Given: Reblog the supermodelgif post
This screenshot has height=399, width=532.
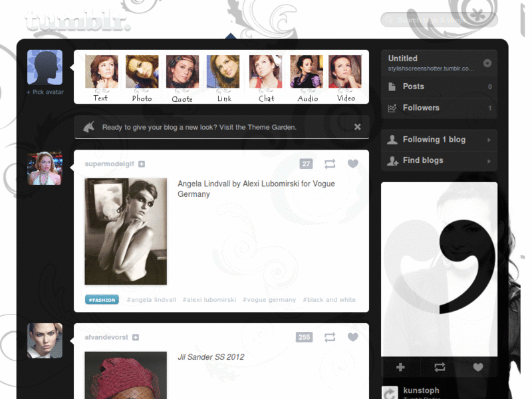Looking at the screenshot, I should [x=330, y=164].
